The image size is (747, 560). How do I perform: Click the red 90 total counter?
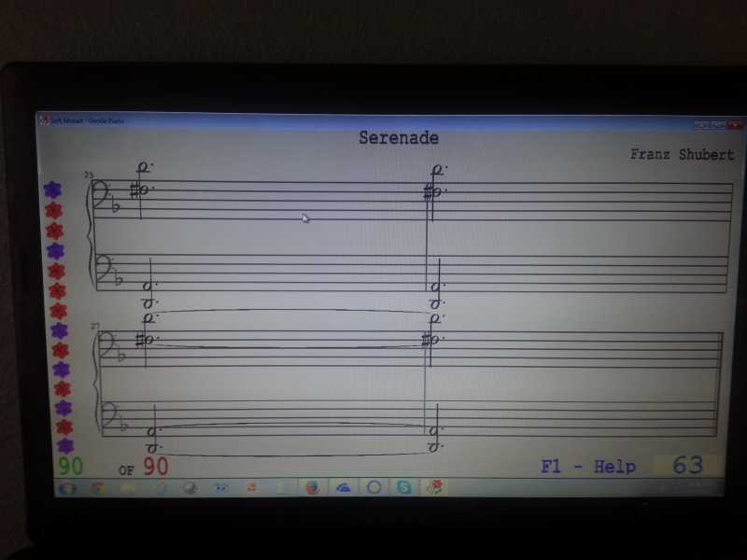(x=156, y=466)
